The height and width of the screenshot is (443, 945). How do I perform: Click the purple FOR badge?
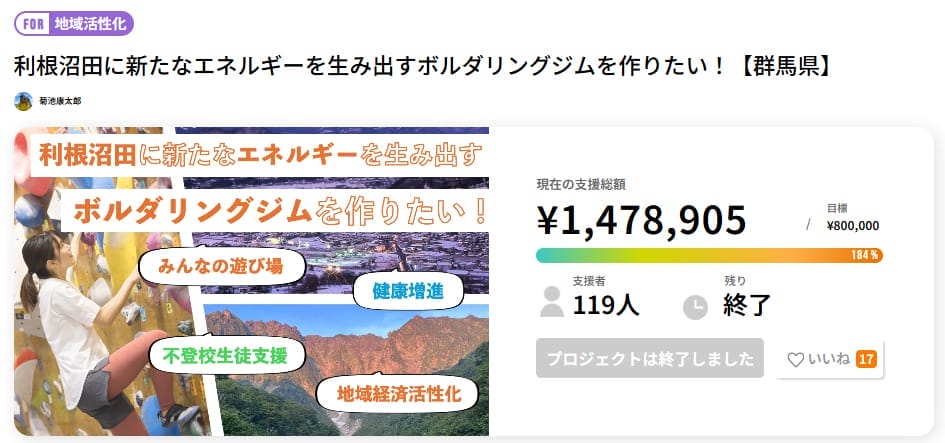[x=32, y=24]
